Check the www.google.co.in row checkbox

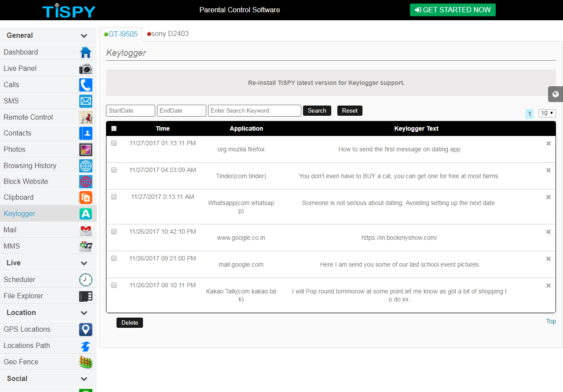click(114, 231)
